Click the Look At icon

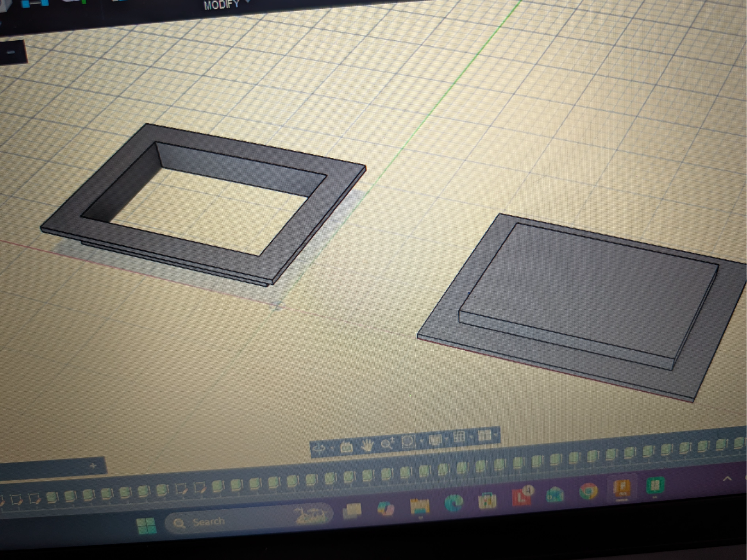point(347,446)
